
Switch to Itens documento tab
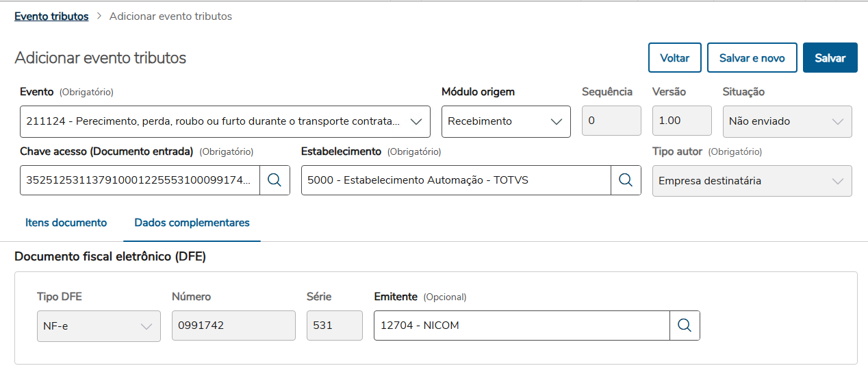[x=66, y=223]
